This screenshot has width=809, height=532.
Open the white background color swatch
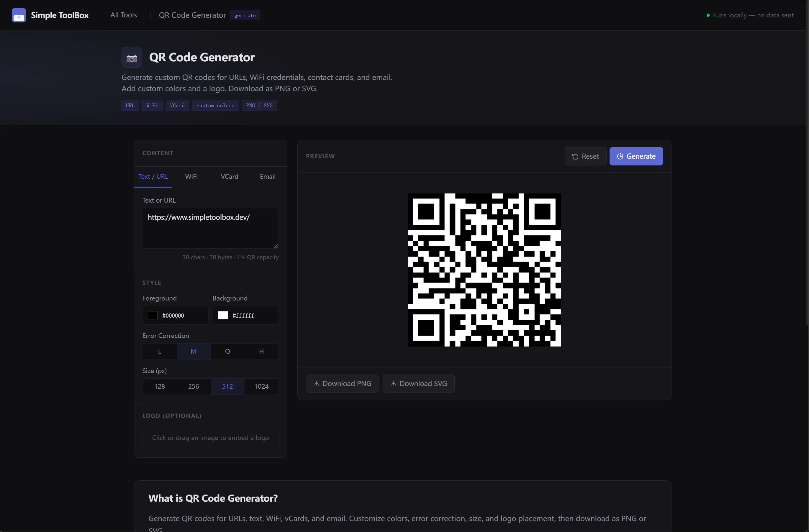pyautogui.click(x=223, y=315)
